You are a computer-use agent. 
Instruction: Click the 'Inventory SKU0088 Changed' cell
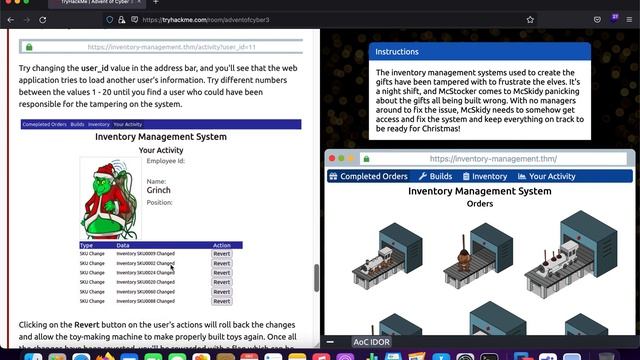(x=146, y=301)
